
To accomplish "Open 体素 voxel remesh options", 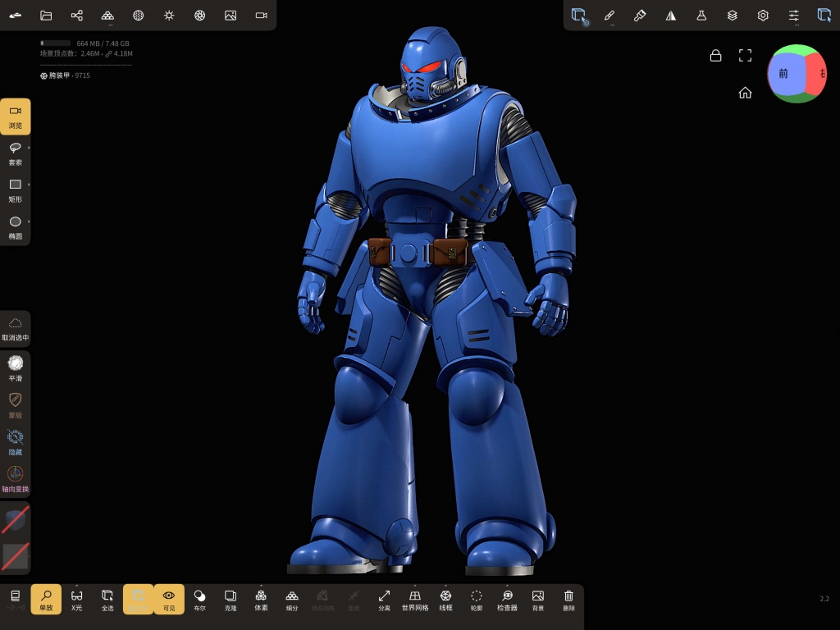I will click(261, 599).
